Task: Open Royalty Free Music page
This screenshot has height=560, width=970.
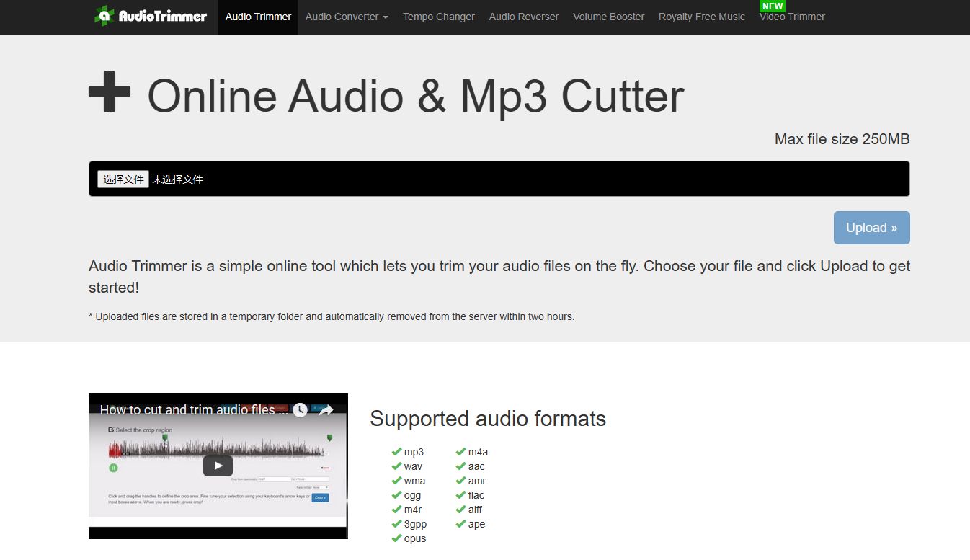Action: pyautogui.click(x=702, y=17)
